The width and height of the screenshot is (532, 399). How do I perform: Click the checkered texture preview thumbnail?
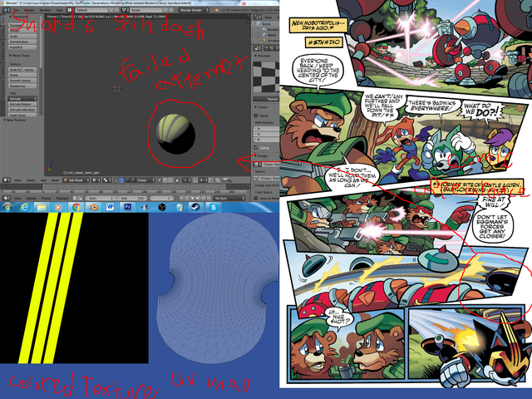tap(266, 76)
